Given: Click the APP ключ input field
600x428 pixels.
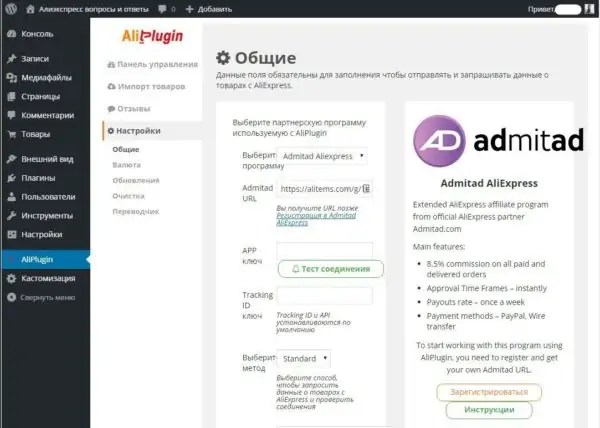Looking at the screenshot, I should [x=324, y=250].
